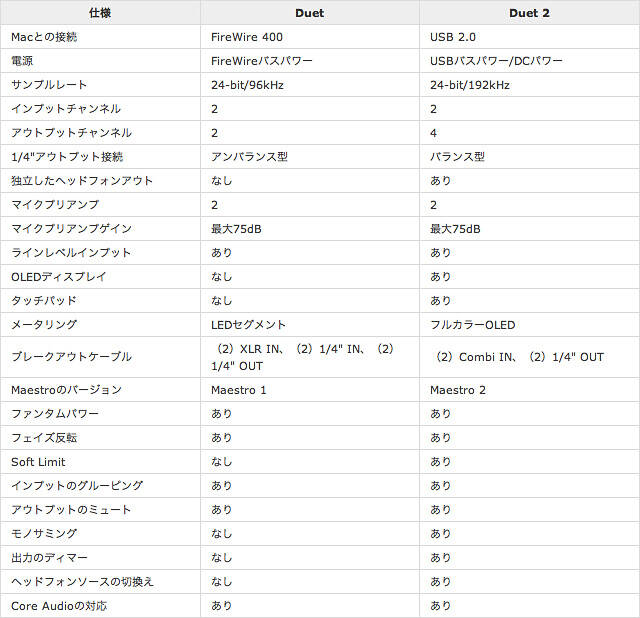Click the "24-bit/96kHz" sample rate value

247,85
